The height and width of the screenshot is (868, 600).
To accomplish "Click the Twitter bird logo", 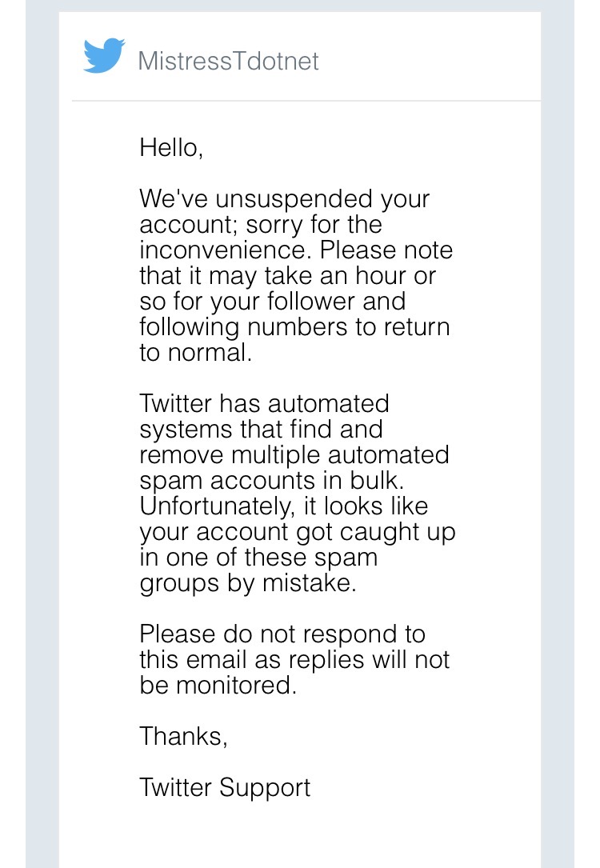I will (104, 56).
